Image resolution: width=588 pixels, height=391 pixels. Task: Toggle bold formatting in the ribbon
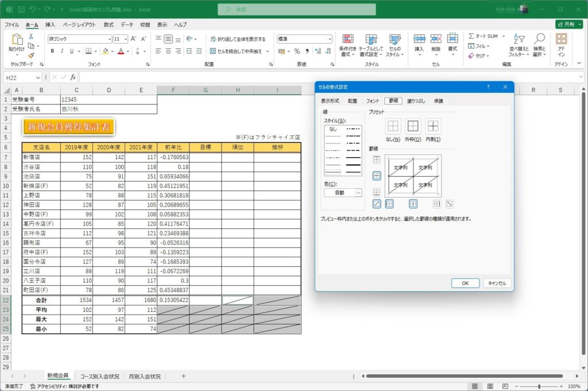tap(52, 51)
